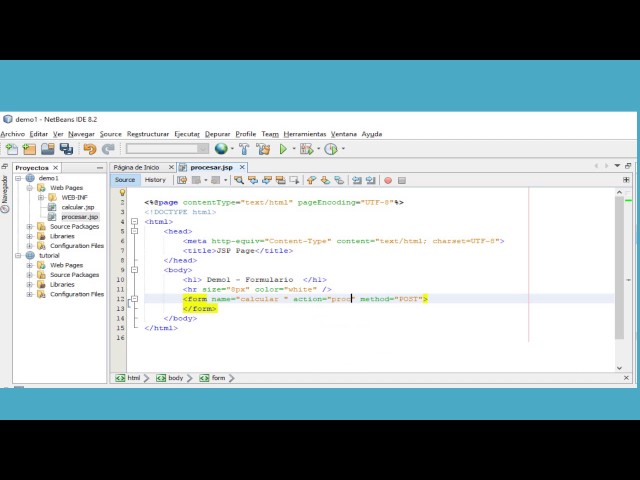Click scroll down arrow of editor
Image resolution: width=640 pixels, height=480 pixels.
620,368
